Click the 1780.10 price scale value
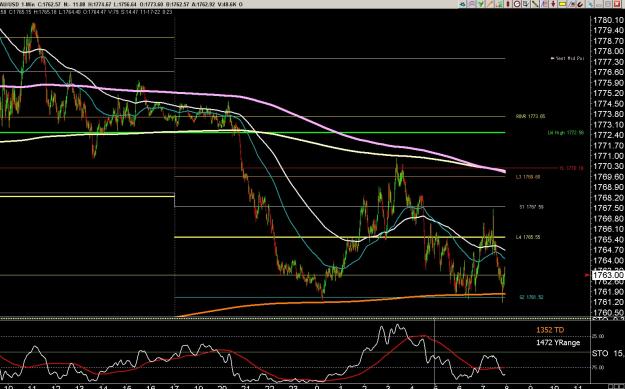This screenshot has height=389, width=625. (x=608, y=20)
